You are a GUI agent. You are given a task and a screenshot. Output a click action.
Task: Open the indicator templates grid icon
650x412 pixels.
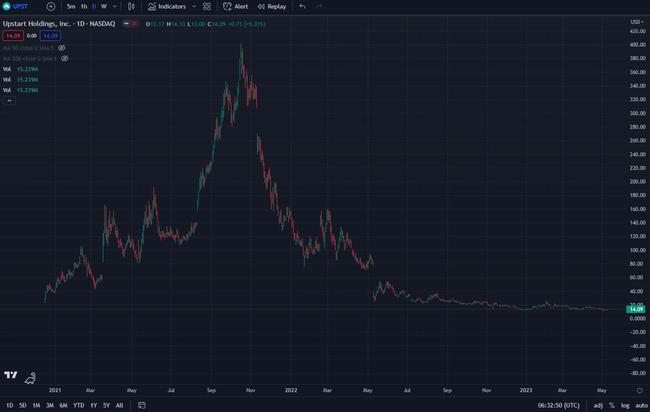[x=207, y=6]
